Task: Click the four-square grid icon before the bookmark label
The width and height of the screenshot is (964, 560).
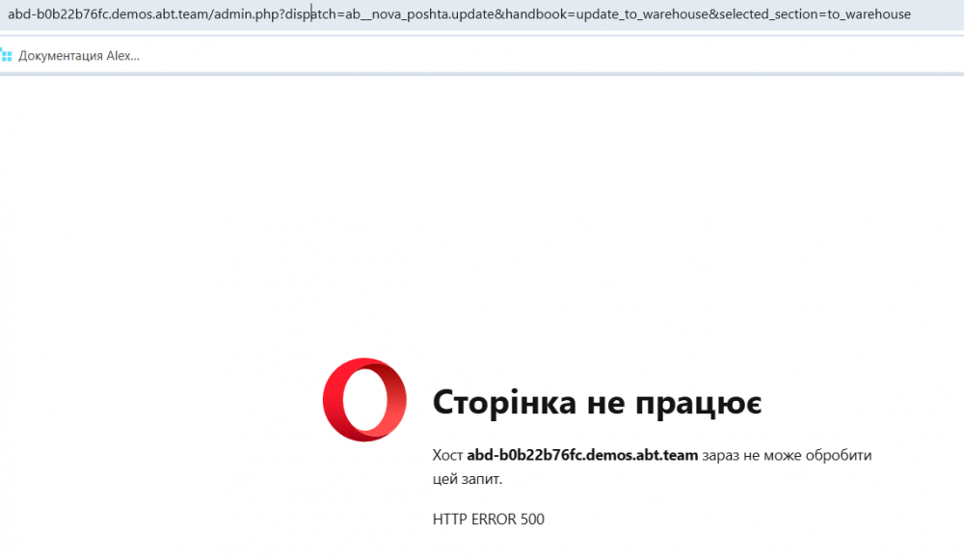Action: (x=10, y=56)
